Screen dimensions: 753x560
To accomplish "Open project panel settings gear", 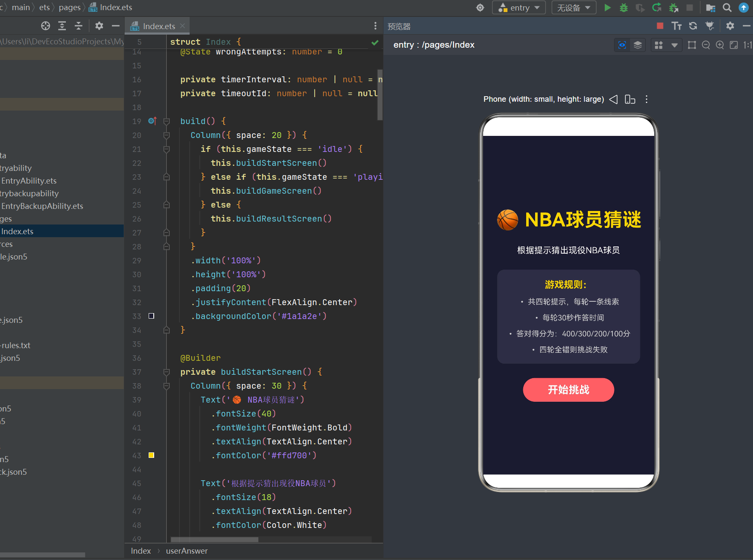I will tap(99, 26).
